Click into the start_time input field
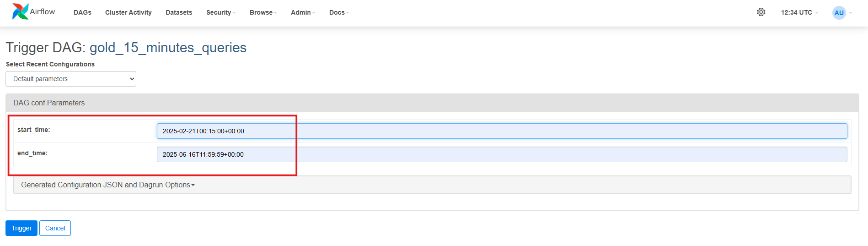This screenshot has height=246, width=868. coord(501,131)
